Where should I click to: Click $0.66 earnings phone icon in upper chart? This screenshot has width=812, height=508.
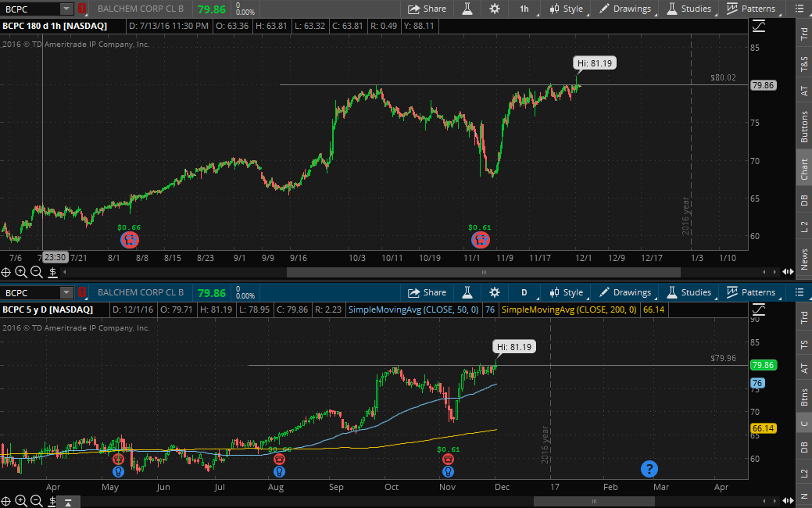pyautogui.click(x=130, y=240)
